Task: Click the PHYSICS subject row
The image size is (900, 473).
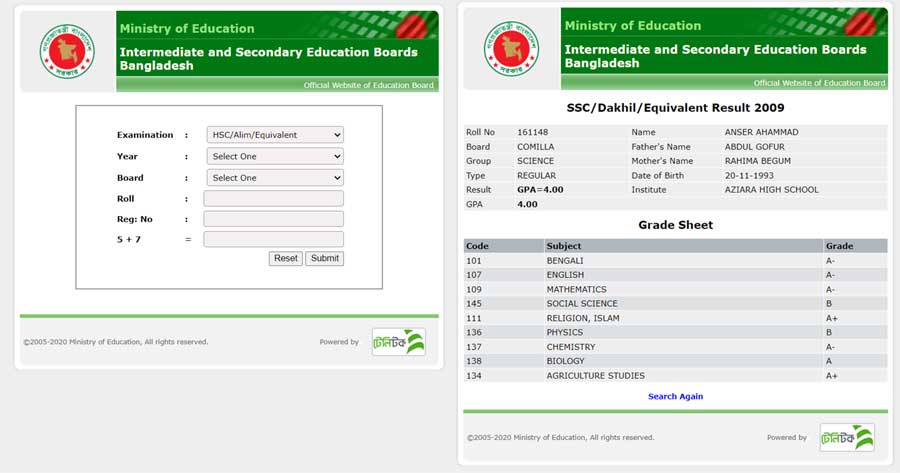Action: pos(676,332)
